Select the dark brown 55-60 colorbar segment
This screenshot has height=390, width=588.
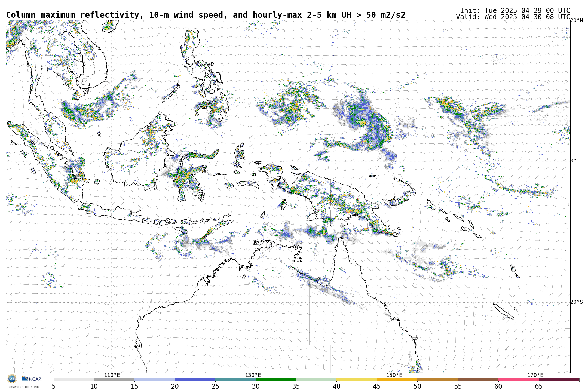(x=478, y=379)
